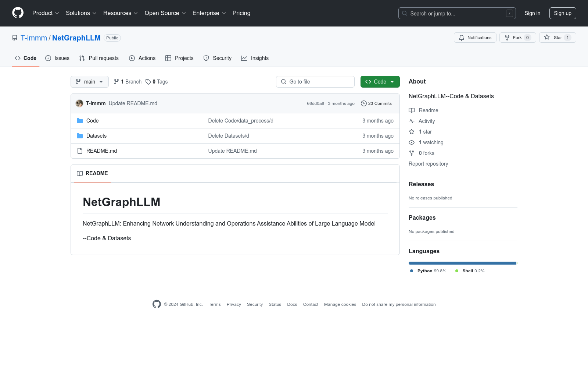Click the Code folder icon
Viewport: 588px width, 368px height.
[80, 121]
